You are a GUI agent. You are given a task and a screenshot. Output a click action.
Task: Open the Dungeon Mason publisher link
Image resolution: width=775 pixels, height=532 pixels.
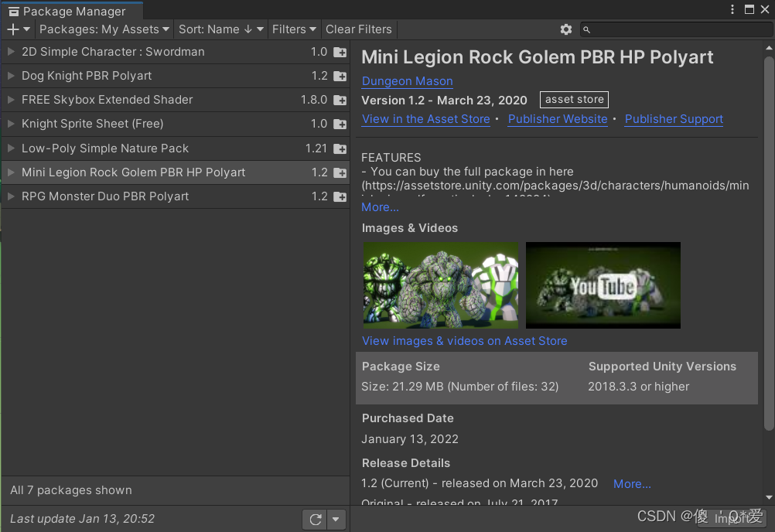coord(408,81)
